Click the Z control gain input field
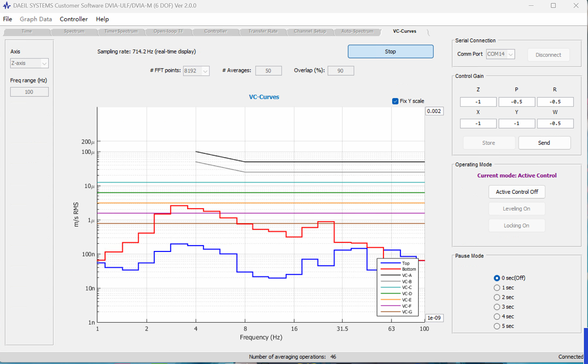 (478, 102)
